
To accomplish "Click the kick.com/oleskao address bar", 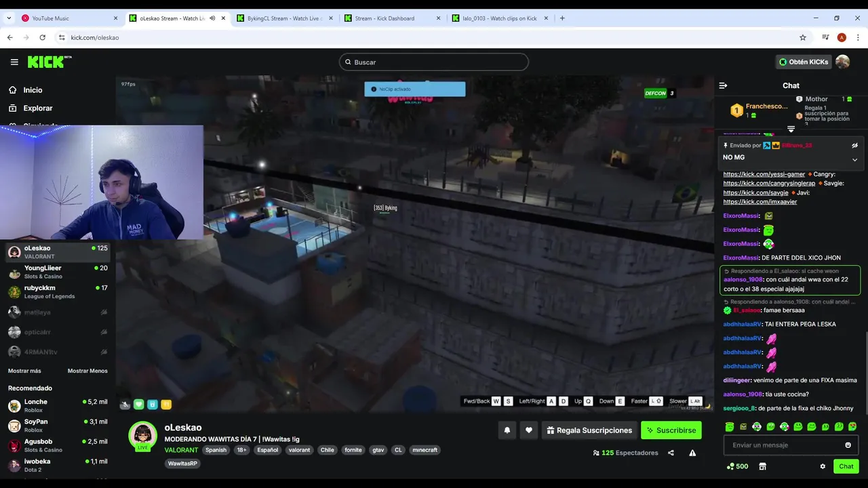I will point(427,37).
